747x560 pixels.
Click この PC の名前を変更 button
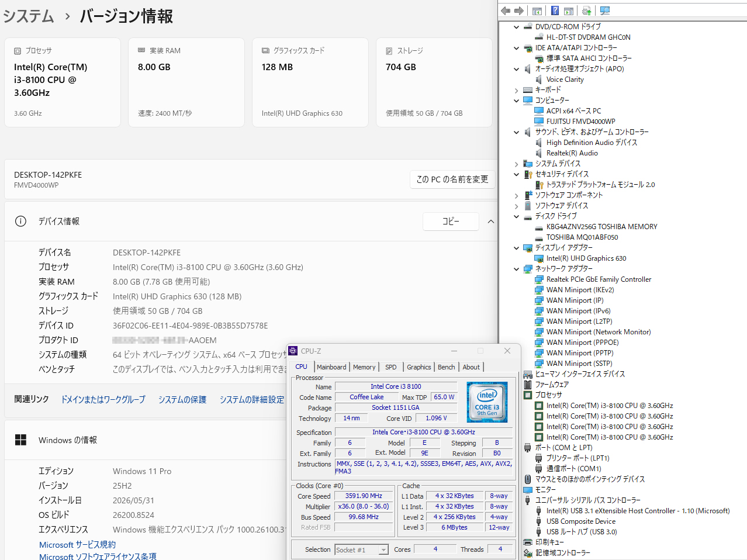coord(452,179)
